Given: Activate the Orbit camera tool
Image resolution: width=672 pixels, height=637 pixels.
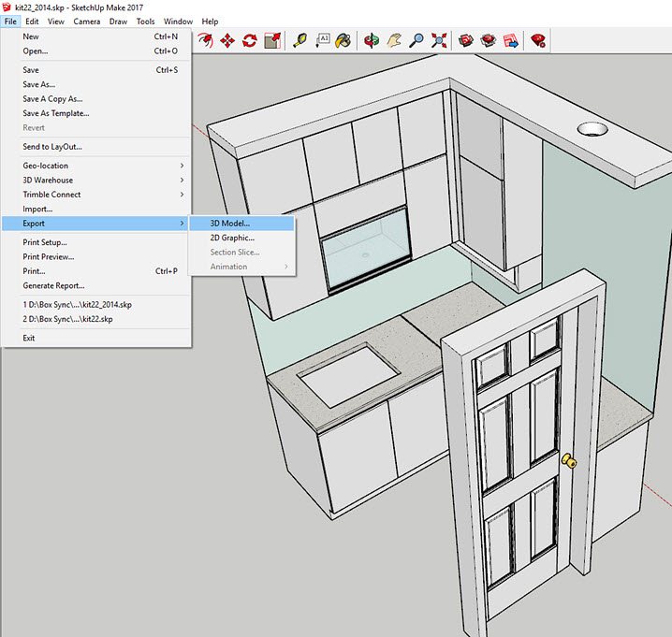Looking at the screenshot, I should 373,40.
